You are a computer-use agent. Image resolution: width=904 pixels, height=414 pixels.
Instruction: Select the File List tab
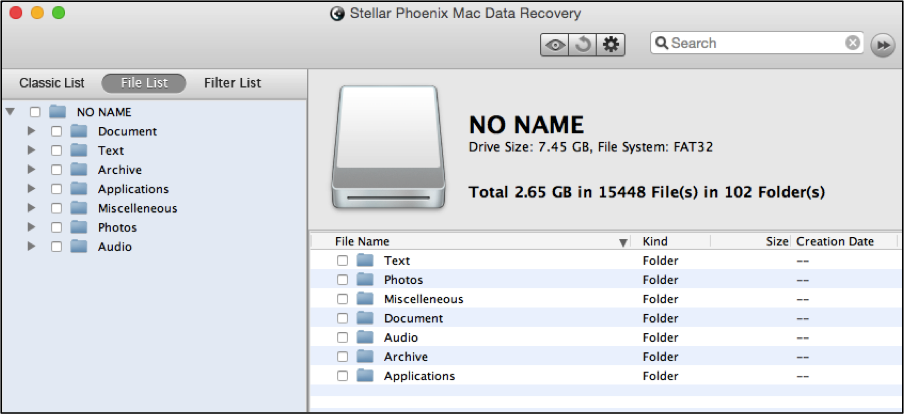coord(144,83)
